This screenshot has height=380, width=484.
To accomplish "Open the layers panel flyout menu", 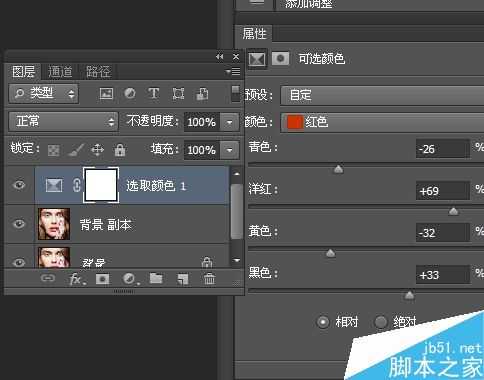I will (x=233, y=71).
